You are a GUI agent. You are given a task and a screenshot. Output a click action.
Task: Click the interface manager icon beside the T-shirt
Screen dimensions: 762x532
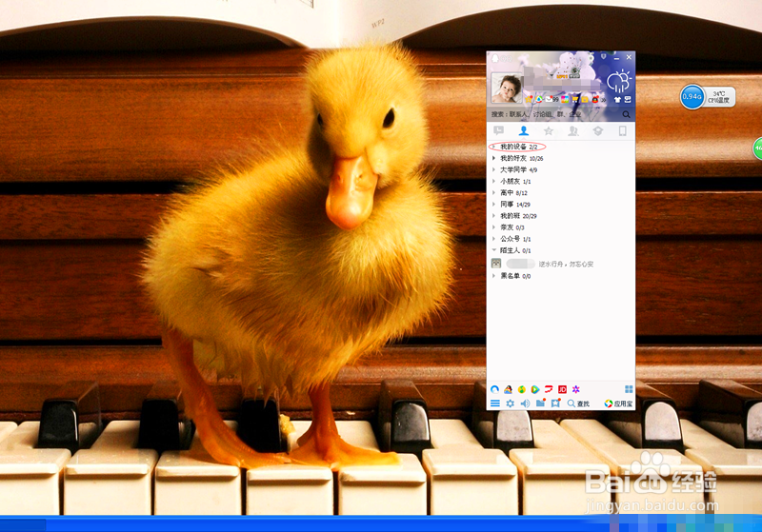[628, 100]
